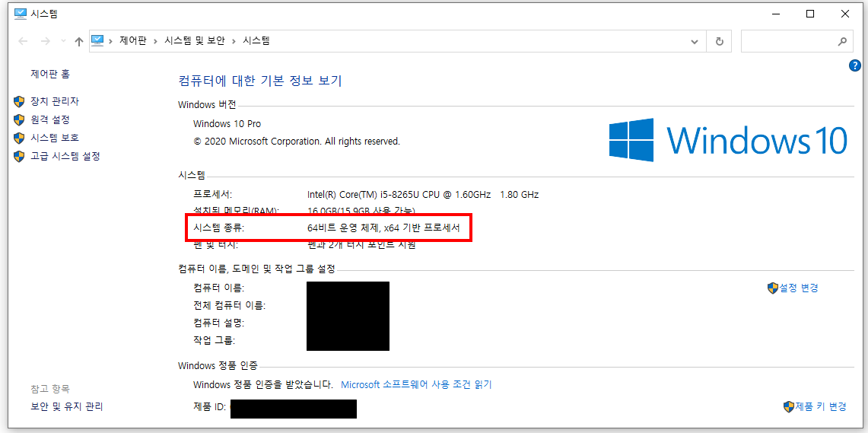The height and width of the screenshot is (433, 868).
Task: Click the 작업 그룹 label
Action: 214,340
